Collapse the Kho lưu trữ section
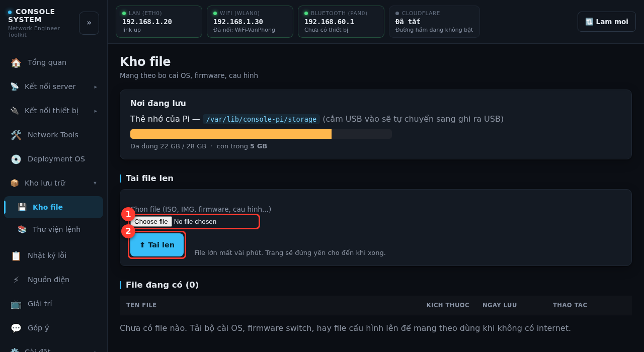The width and height of the screenshot is (644, 352). (53, 183)
